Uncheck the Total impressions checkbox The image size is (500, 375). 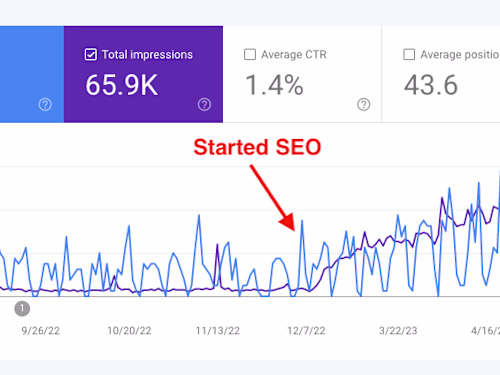[x=91, y=54]
